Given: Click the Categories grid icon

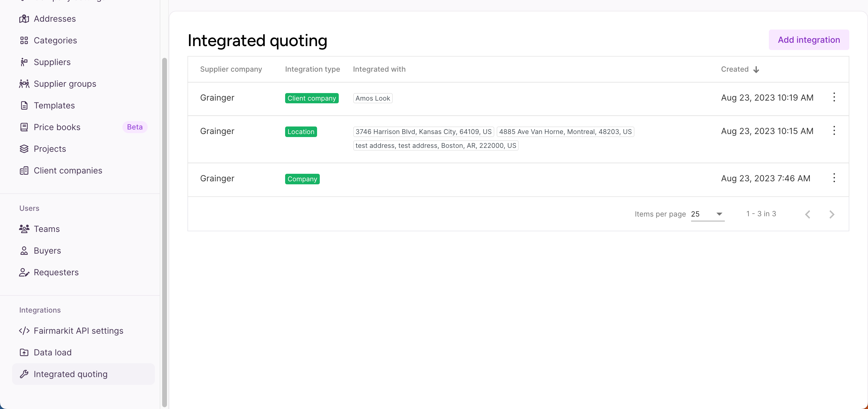Looking at the screenshot, I should tap(24, 40).
